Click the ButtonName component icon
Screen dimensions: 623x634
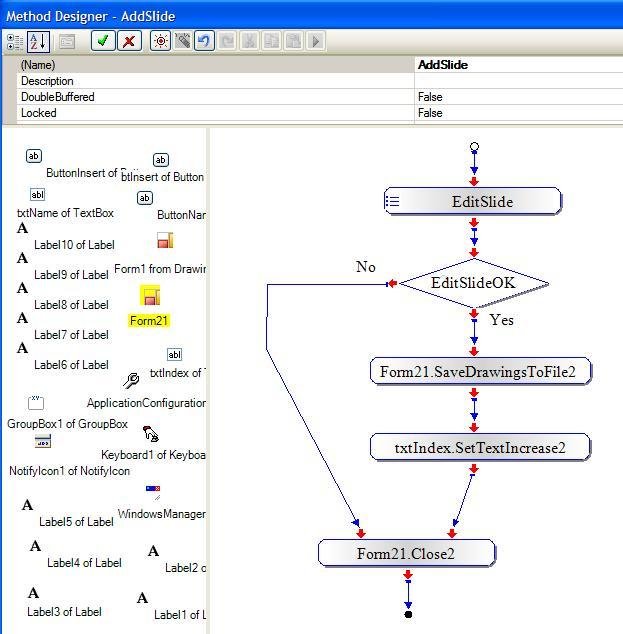point(145,198)
